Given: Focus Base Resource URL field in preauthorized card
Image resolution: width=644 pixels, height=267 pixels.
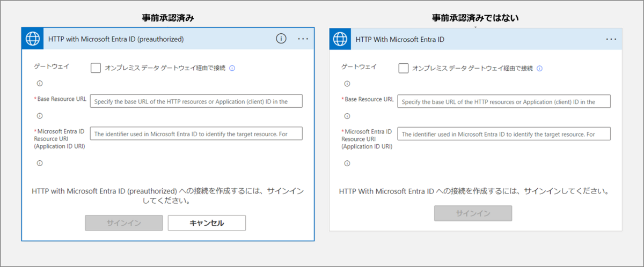Looking at the screenshot, I should coord(196,101).
